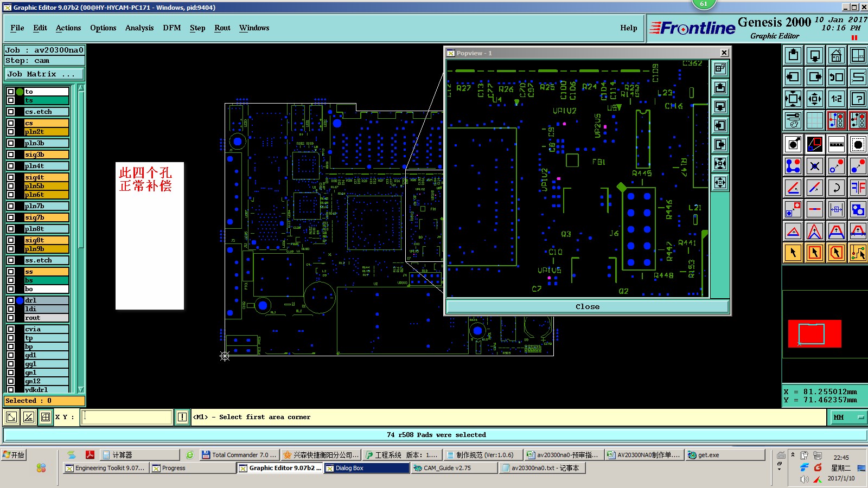The image size is (868, 488).
Task: Toggle the checkbox for layer sig3b
Action: point(10,155)
